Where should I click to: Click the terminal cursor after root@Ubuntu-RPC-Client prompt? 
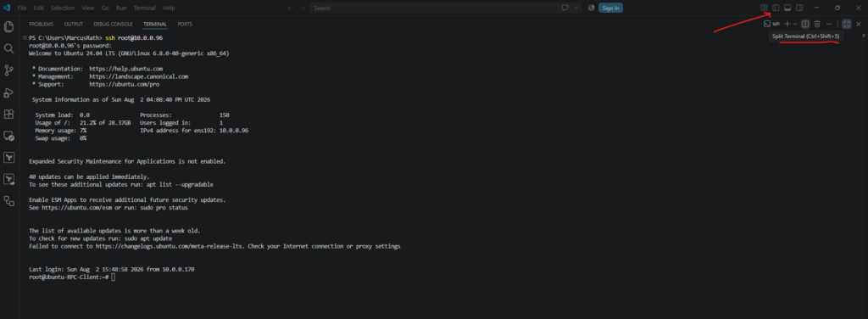(113, 277)
